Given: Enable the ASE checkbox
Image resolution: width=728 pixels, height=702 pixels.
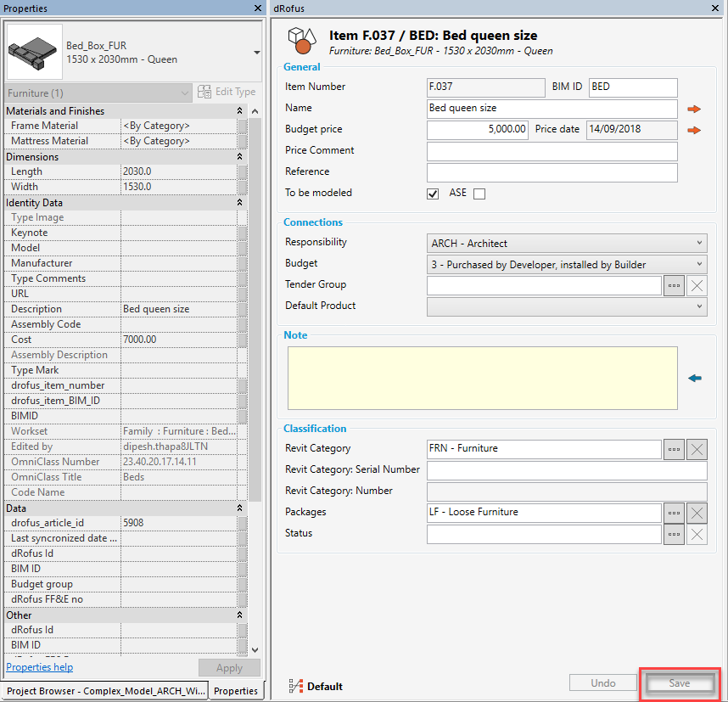Looking at the screenshot, I should tap(479, 194).
